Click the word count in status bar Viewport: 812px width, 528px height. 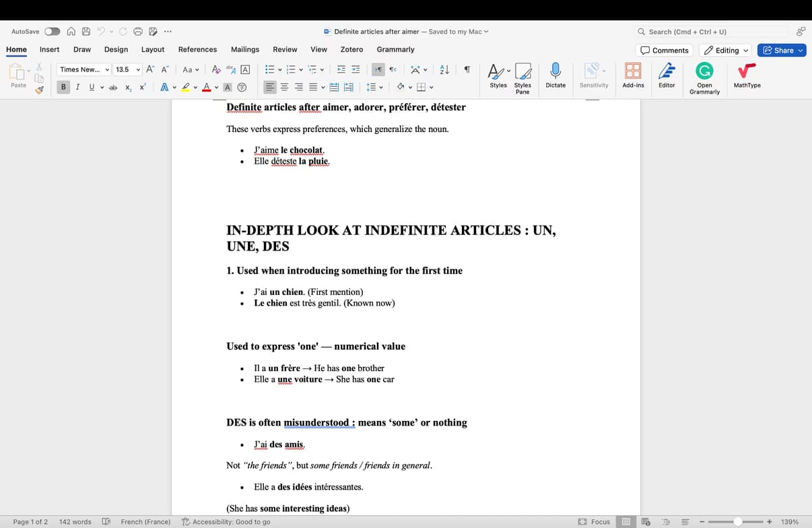[x=75, y=521]
